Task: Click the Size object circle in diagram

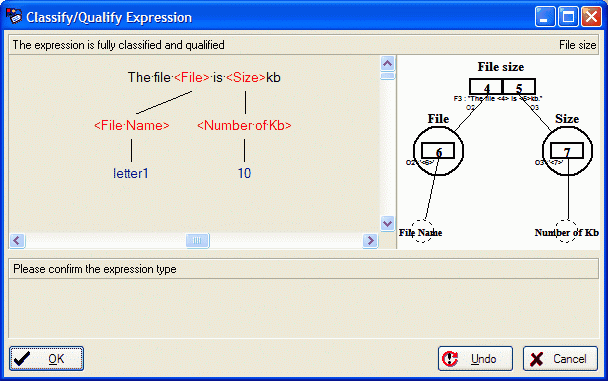Action: coord(567,151)
